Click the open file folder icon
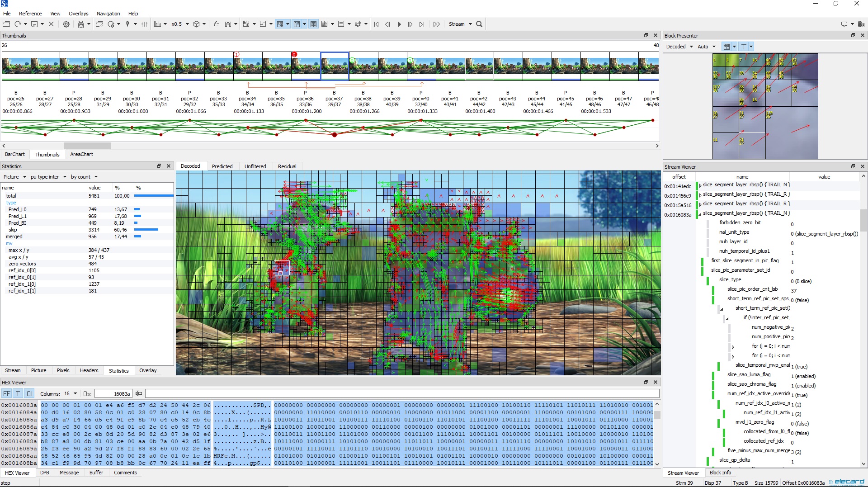The image size is (868, 487). coord(6,24)
